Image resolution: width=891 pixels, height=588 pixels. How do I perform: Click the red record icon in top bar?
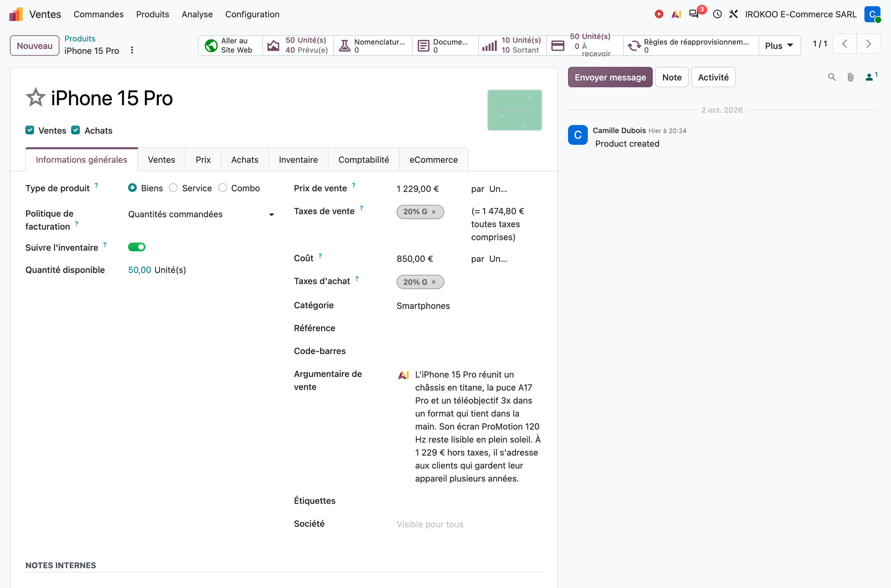tap(659, 14)
